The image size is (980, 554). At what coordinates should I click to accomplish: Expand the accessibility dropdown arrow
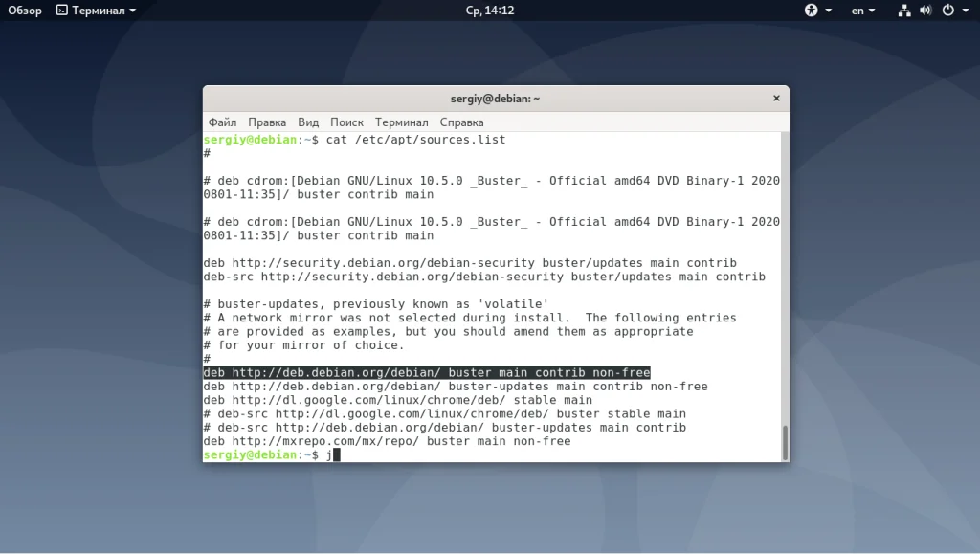pyautogui.click(x=829, y=11)
